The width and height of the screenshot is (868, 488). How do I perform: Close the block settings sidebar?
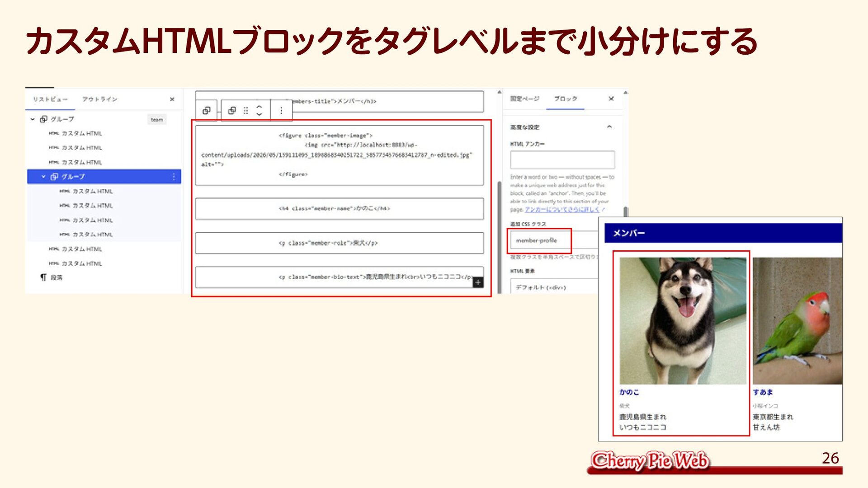(611, 99)
